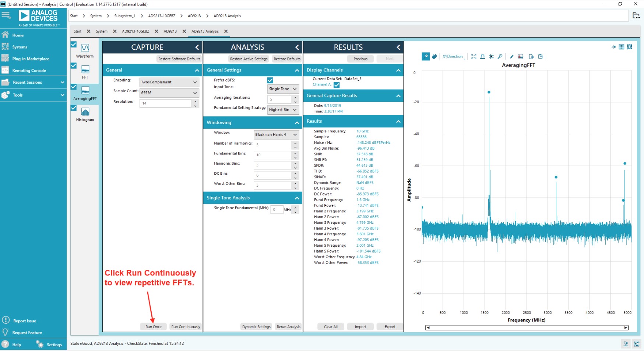This screenshot has height=351, width=644.
Task: Uncheck the Prefer dBFS checkbox
Action: (270, 80)
